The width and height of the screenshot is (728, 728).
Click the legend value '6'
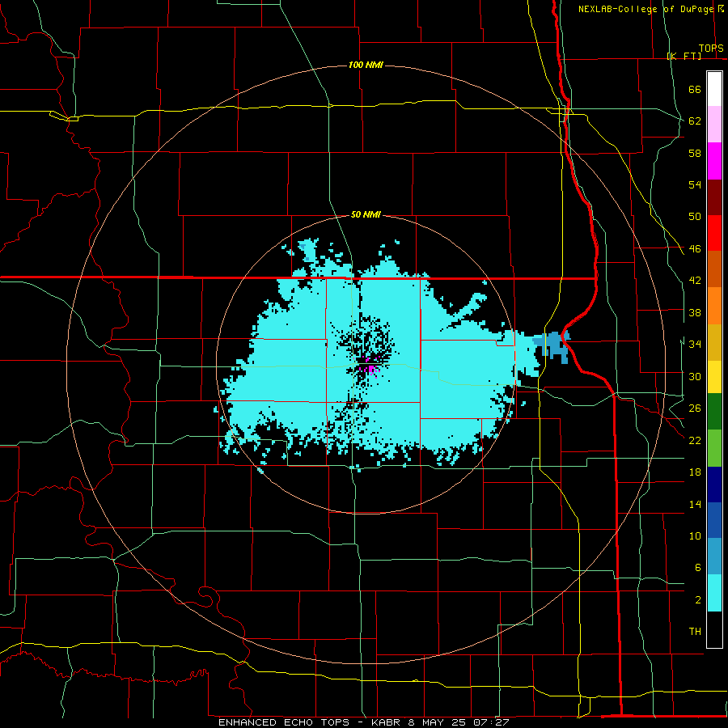697,568
